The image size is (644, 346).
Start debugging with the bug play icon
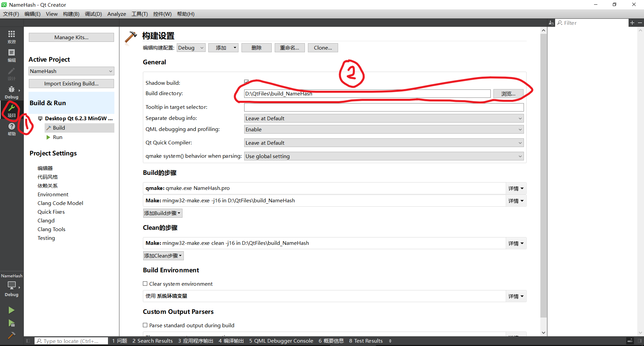[x=12, y=323]
